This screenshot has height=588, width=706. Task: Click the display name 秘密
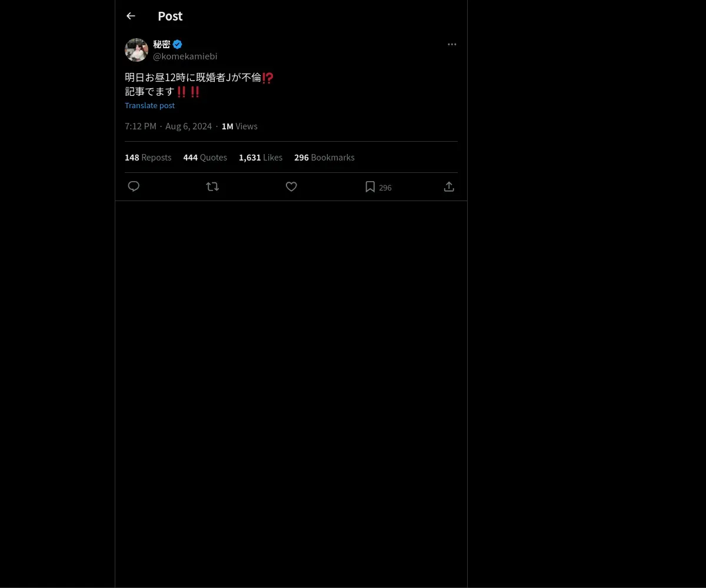click(162, 44)
